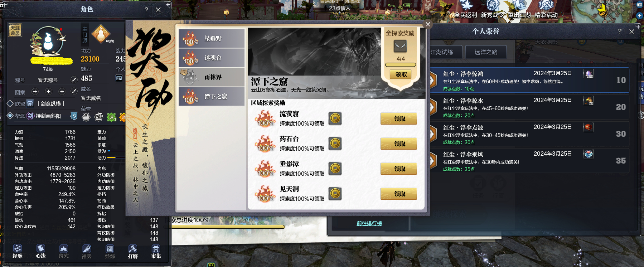644x267 pixels.
Task: Select the 神兵 weapon icon
Action: point(87,251)
